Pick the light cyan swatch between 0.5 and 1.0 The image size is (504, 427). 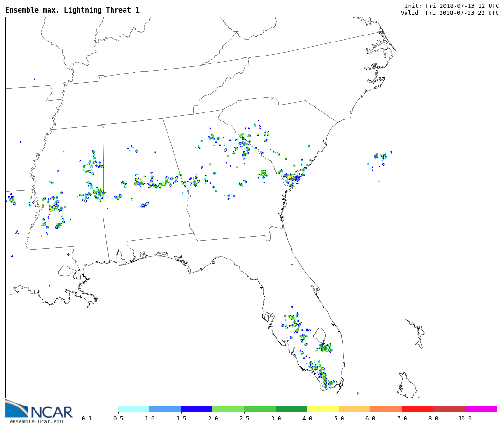tap(133, 409)
